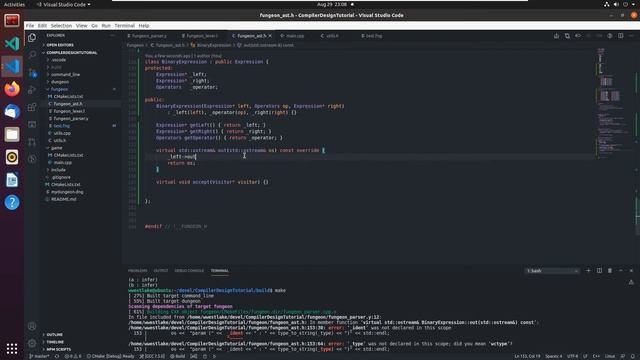Launch Rhythmbox from the dock

click(12, 157)
